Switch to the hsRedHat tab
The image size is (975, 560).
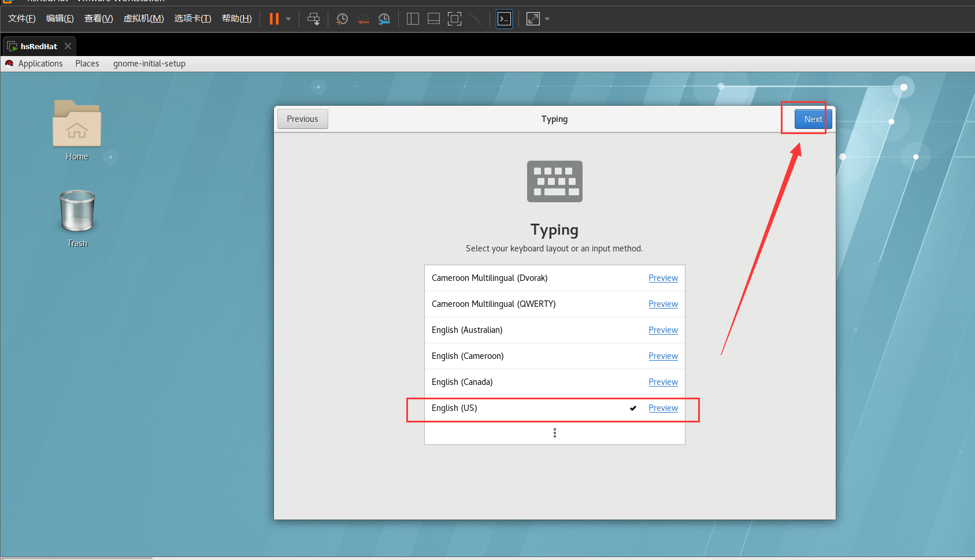[x=36, y=46]
